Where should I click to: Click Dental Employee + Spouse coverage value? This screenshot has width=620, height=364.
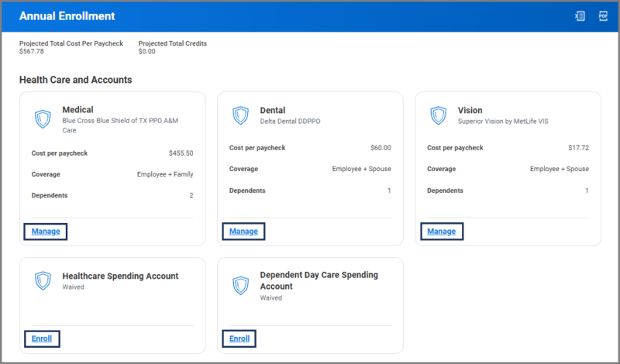361,169
